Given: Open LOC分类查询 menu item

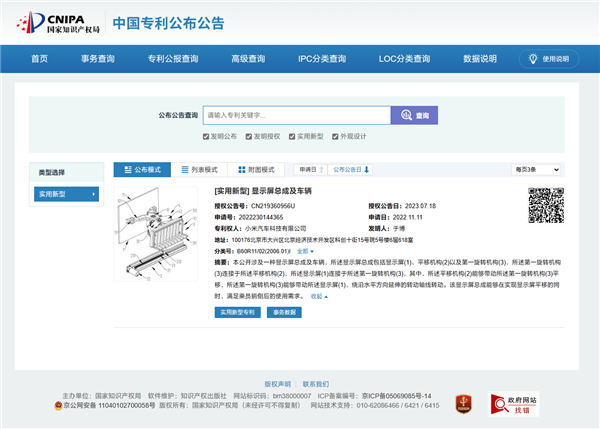Looking at the screenshot, I should (404, 59).
